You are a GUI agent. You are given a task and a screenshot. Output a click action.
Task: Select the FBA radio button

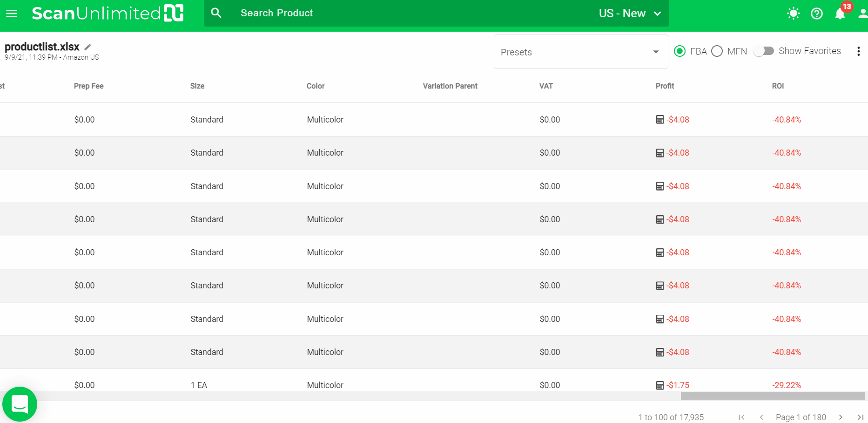click(680, 51)
